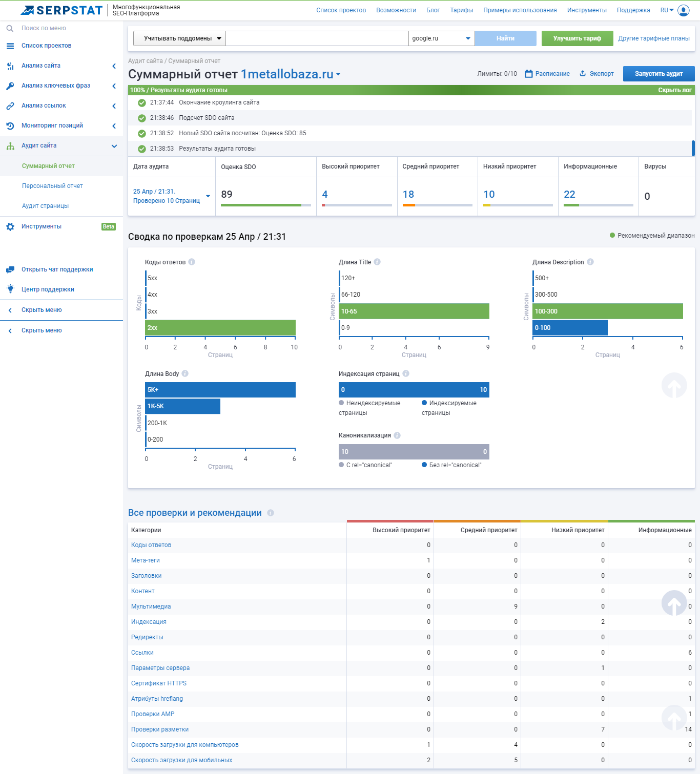The image size is (700, 774).
Task: Open the RU language dropdown
Action: pyautogui.click(x=667, y=10)
